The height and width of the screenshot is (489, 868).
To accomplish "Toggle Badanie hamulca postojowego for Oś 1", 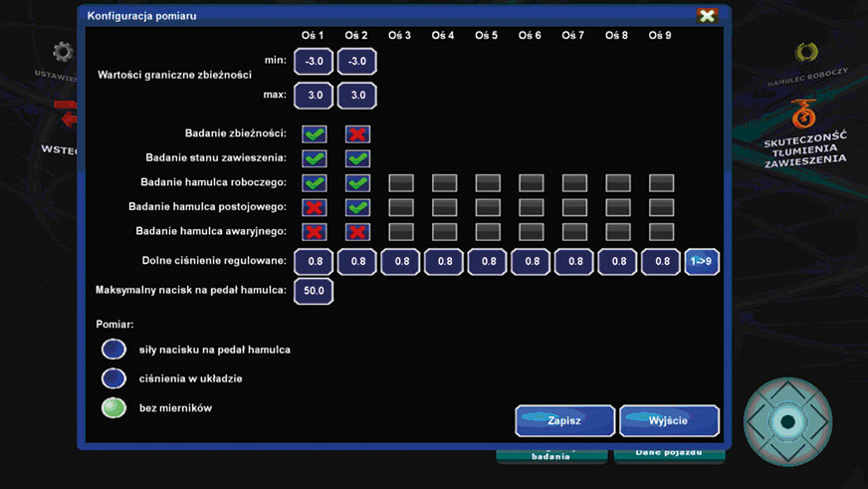I will pyautogui.click(x=314, y=207).
